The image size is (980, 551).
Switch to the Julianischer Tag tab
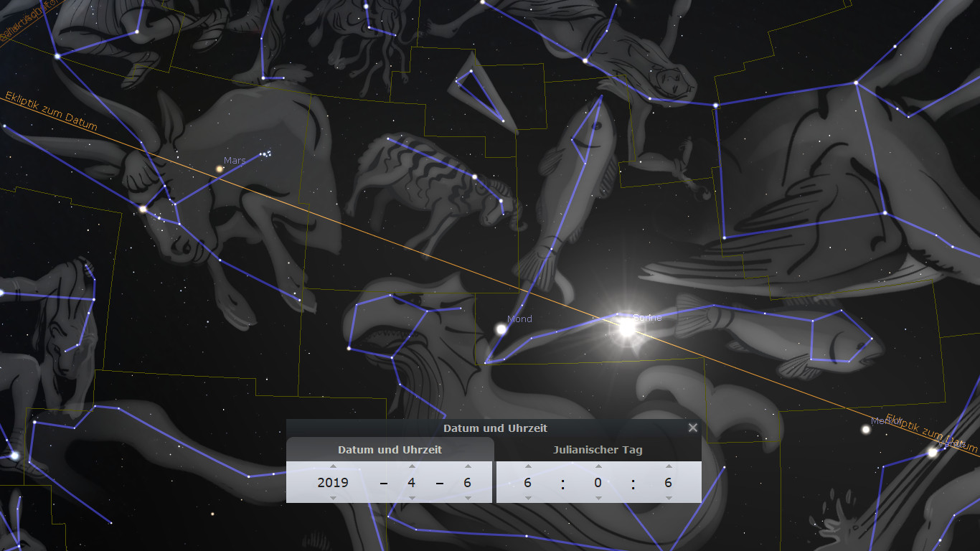click(598, 450)
